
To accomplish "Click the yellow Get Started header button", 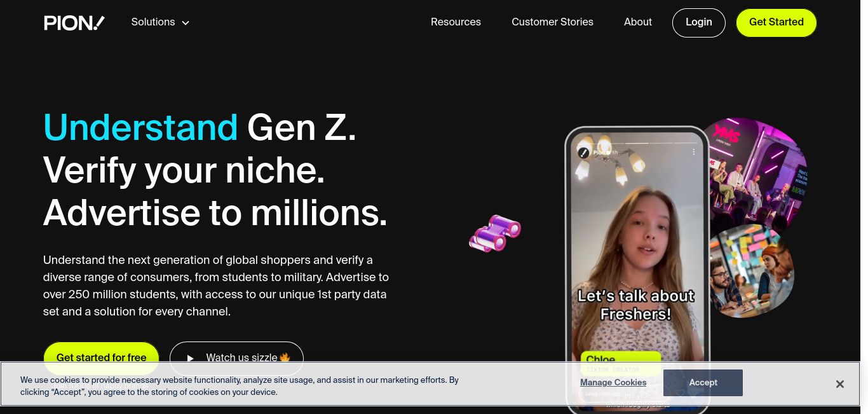I will click(x=776, y=22).
